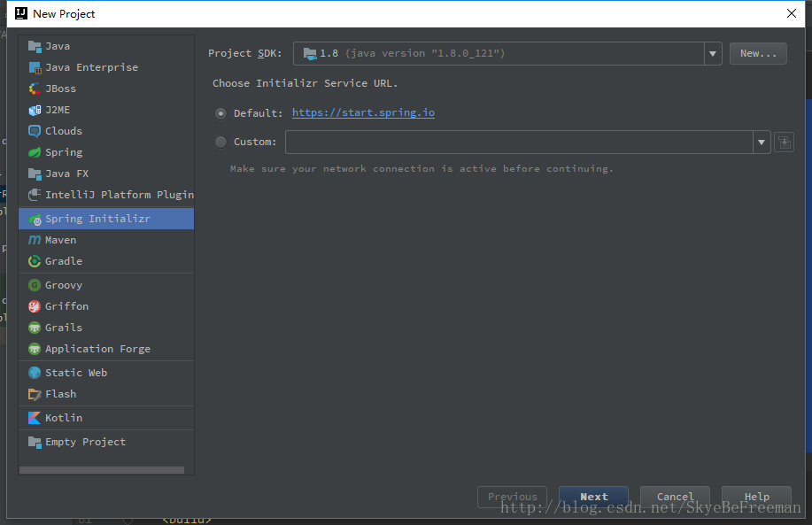
Task: Select the "Kotlin" list entry text
Action: click(64, 418)
